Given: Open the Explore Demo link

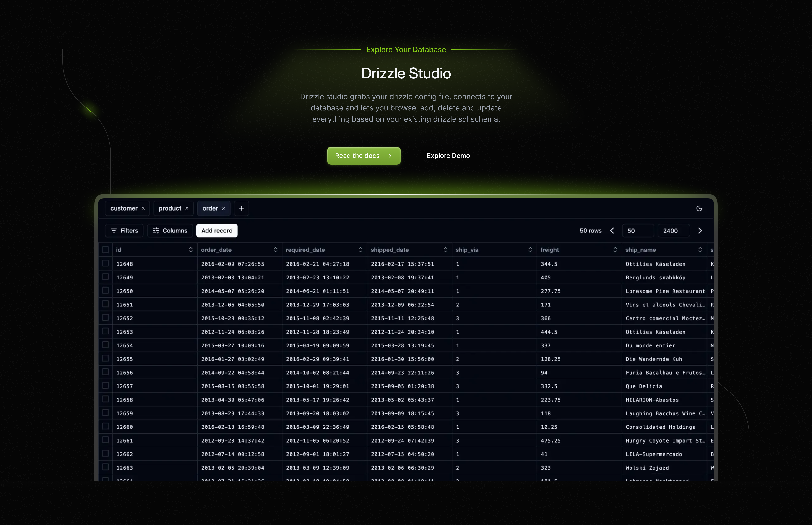Looking at the screenshot, I should 448,156.
